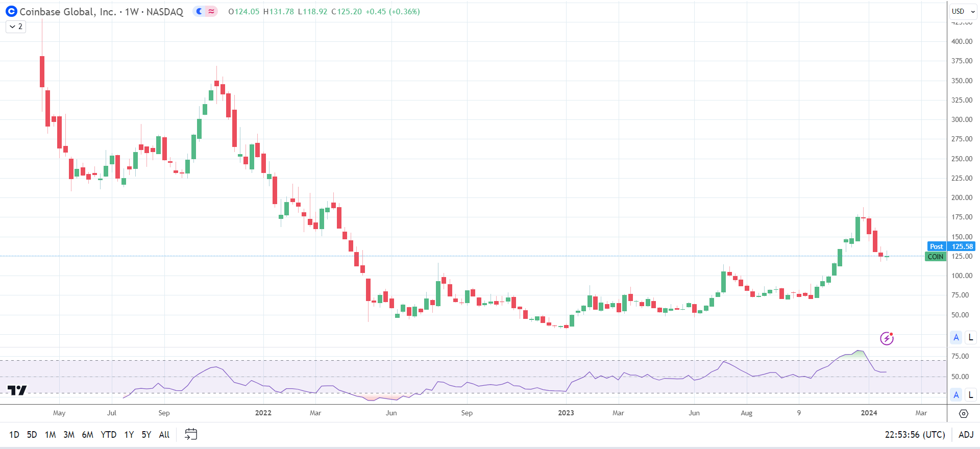This screenshot has height=449, width=980.
Task: Click the Coinbase Global, Inc. symbol title
Action: (x=68, y=11)
